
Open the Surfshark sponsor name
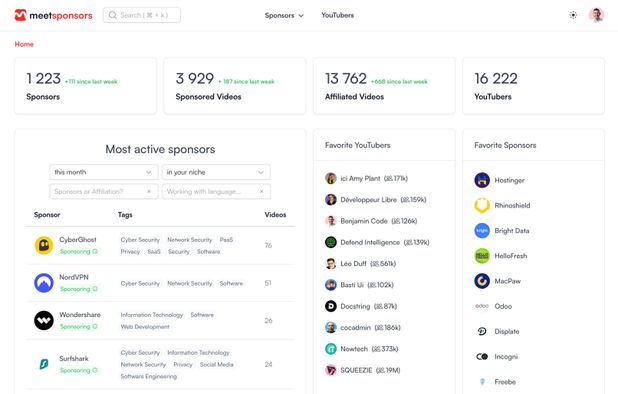pos(74,358)
